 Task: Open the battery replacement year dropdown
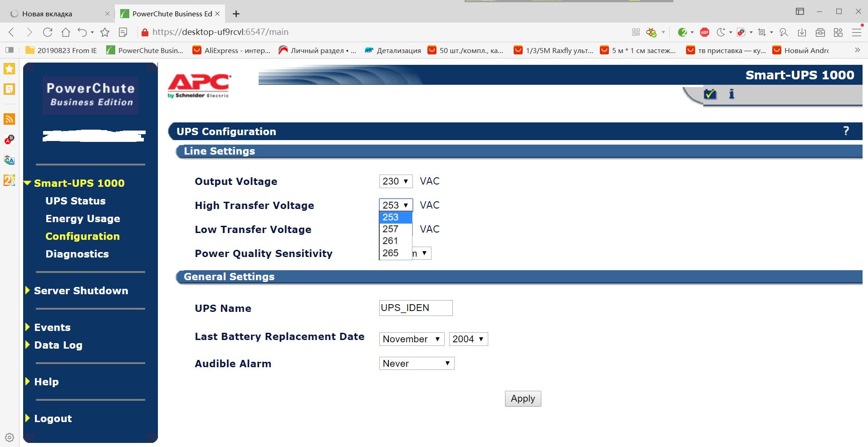468,339
